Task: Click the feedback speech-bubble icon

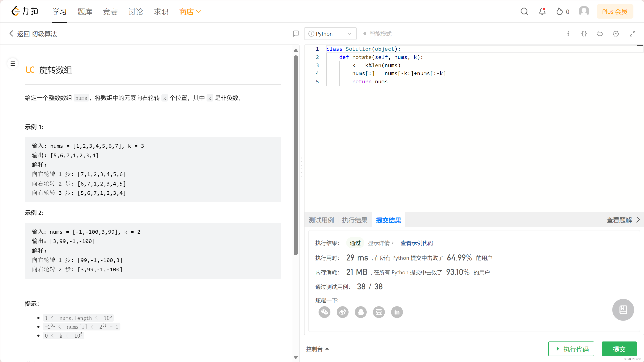Action: (x=296, y=33)
